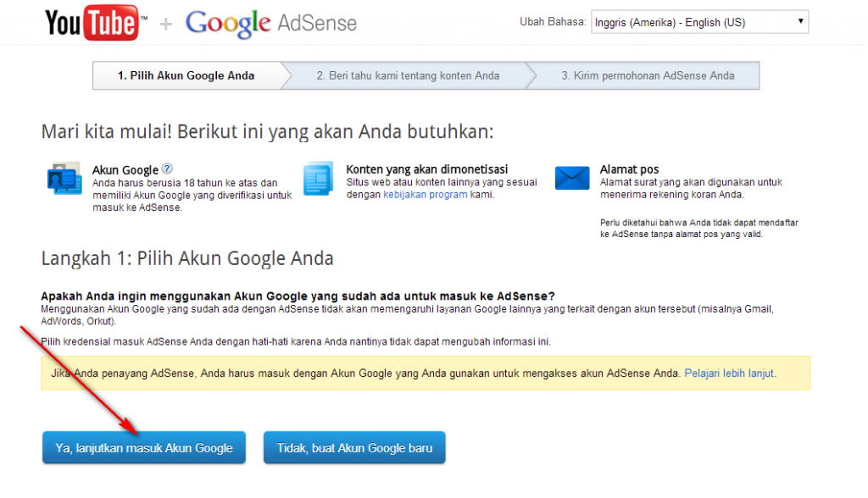Click the Langkah 1: Pilih Akun Google heading

pyautogui.click(x=187, y=258)
